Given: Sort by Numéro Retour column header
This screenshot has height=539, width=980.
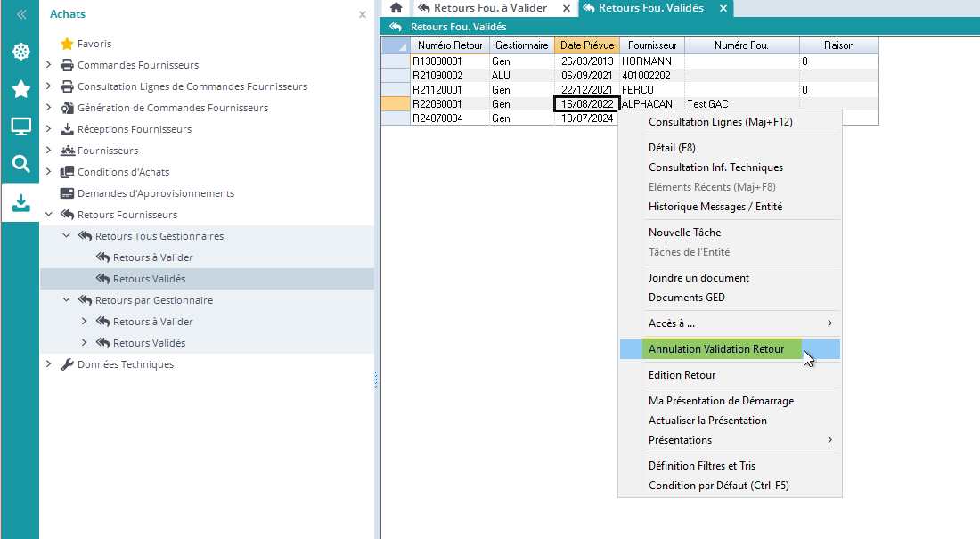Looking at the screenshot, I should [x=449, y=45].
